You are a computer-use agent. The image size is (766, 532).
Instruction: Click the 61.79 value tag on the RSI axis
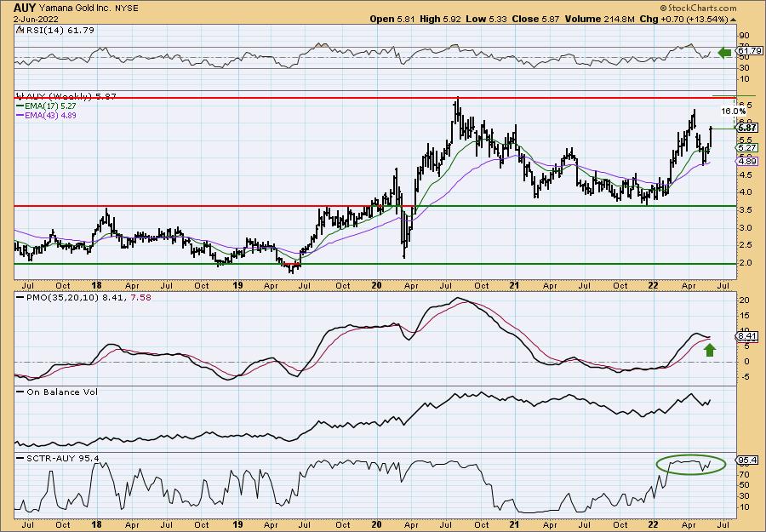(750, 51)
